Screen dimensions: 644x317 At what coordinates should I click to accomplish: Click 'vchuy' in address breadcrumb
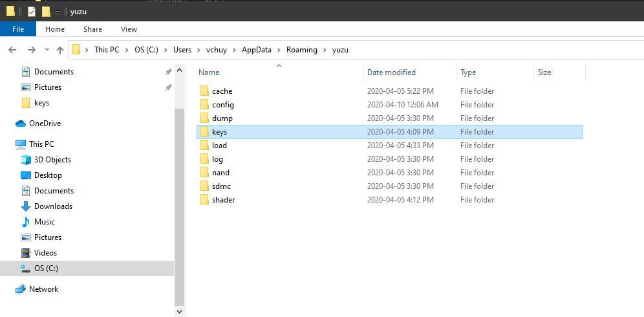[x=217, y=50]
